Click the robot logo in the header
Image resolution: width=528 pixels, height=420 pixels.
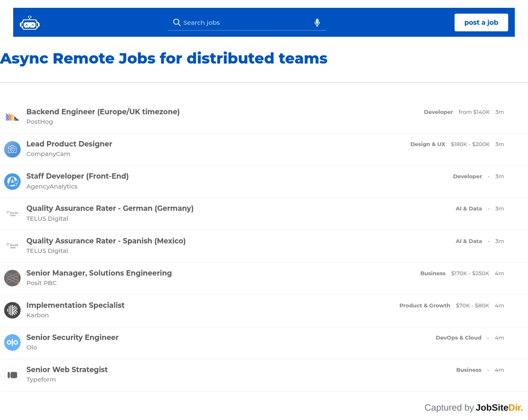[x=30, y=23]
